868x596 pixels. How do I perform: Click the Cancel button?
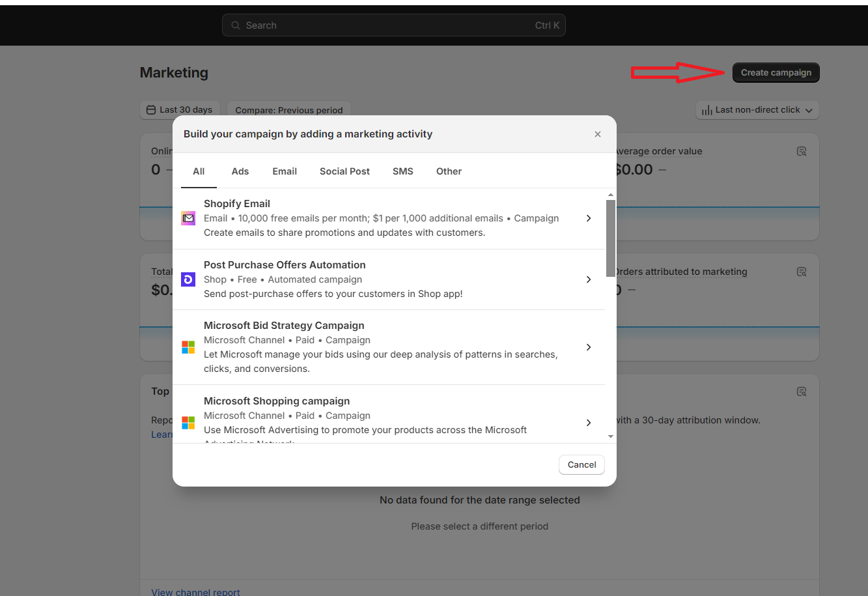581,464
